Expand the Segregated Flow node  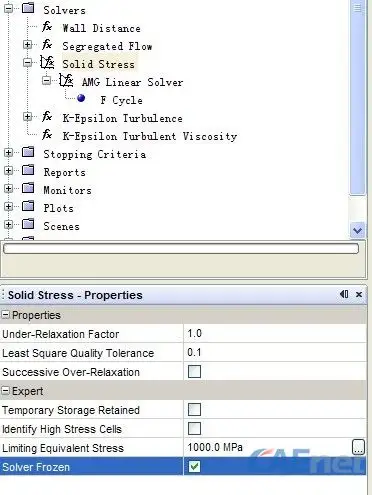click(28, 45)
